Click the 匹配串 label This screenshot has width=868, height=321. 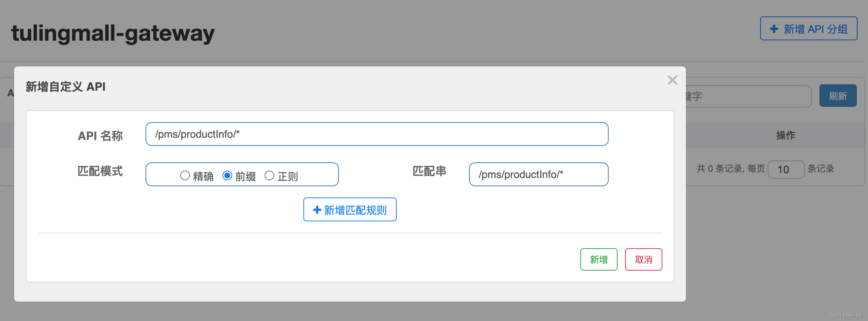click(429, 171)
